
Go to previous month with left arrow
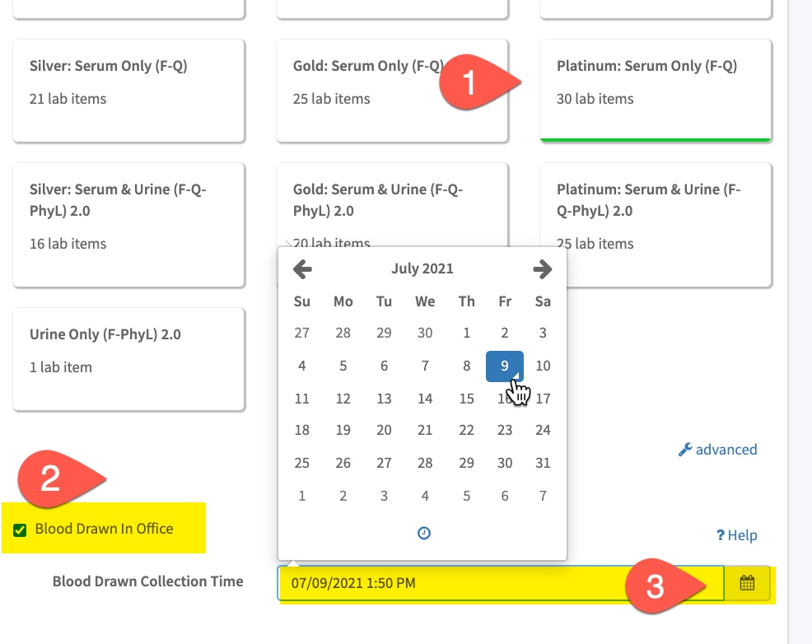(x=302, y=269)
